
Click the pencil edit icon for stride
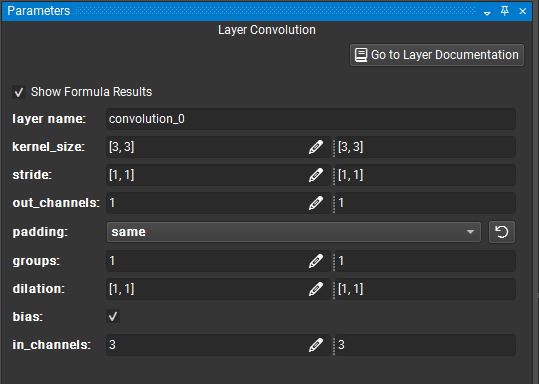pos(316,175)
